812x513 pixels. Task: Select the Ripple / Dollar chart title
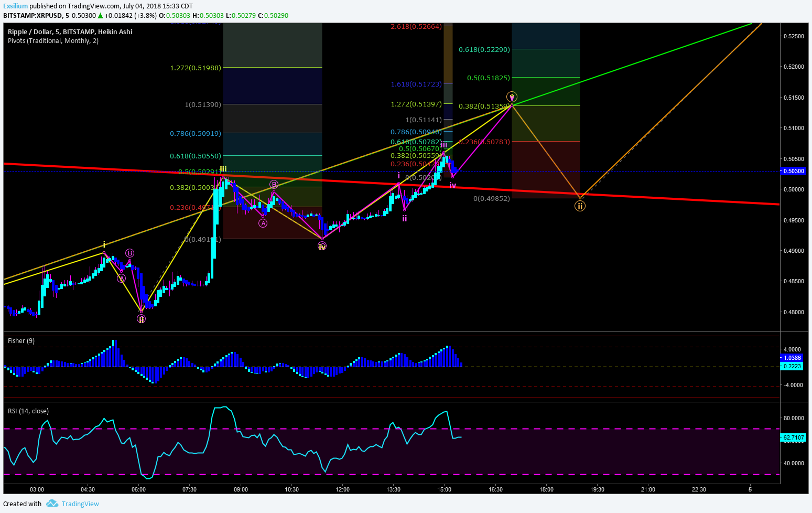click(70, 32)
